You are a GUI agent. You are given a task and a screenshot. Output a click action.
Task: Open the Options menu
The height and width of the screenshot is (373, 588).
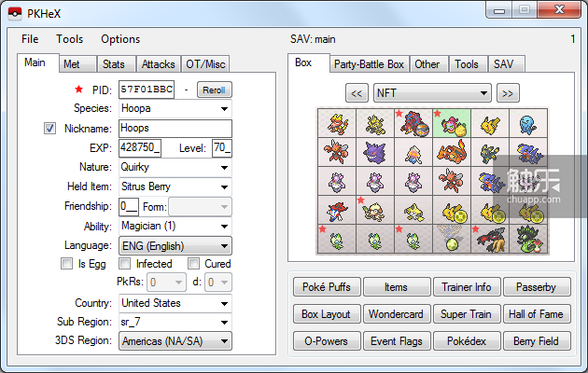click(x=120, y=39)
